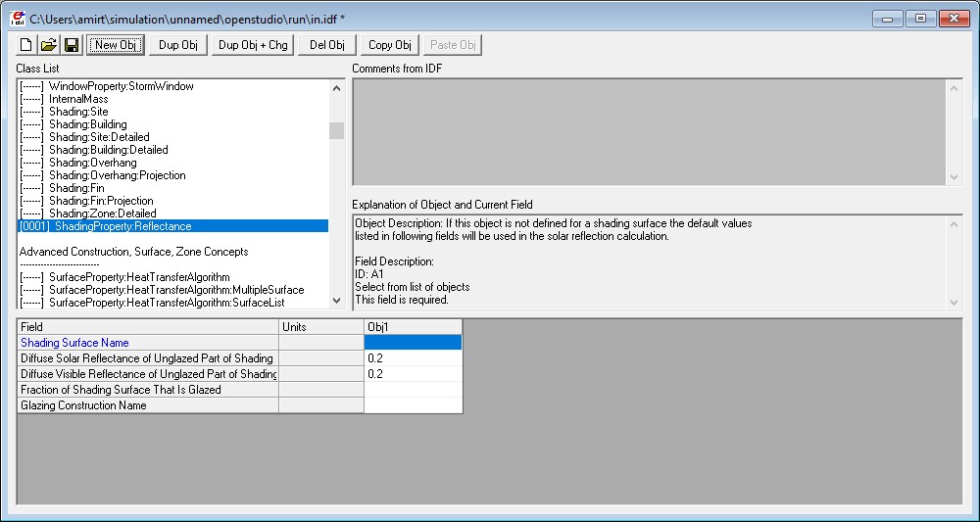Click the IDF Editor title bar icon

(18, 19)
